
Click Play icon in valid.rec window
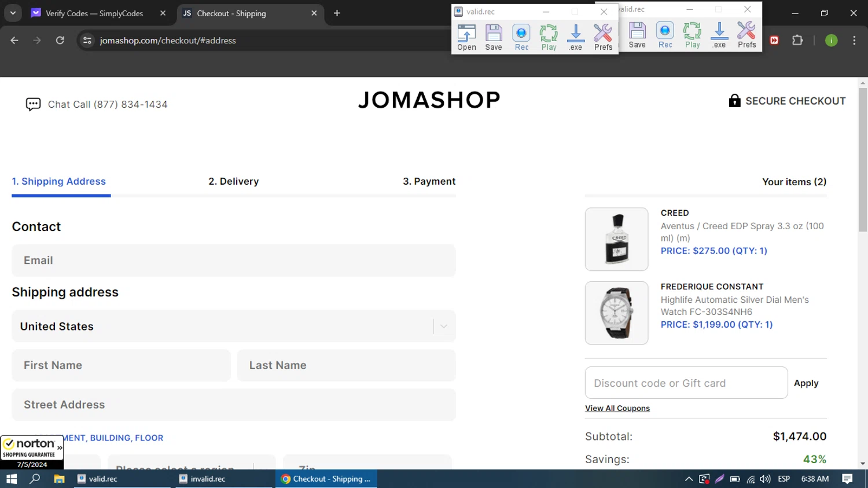click(549, 38)
